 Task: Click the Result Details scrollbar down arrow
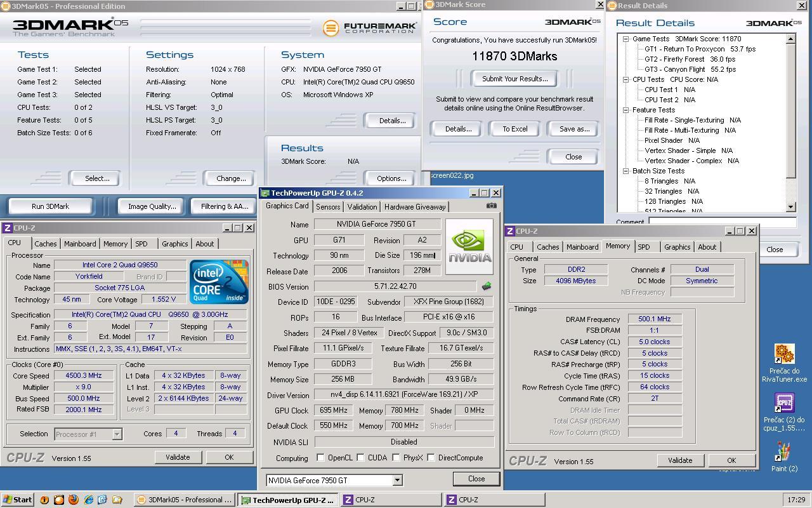(790, 207)
